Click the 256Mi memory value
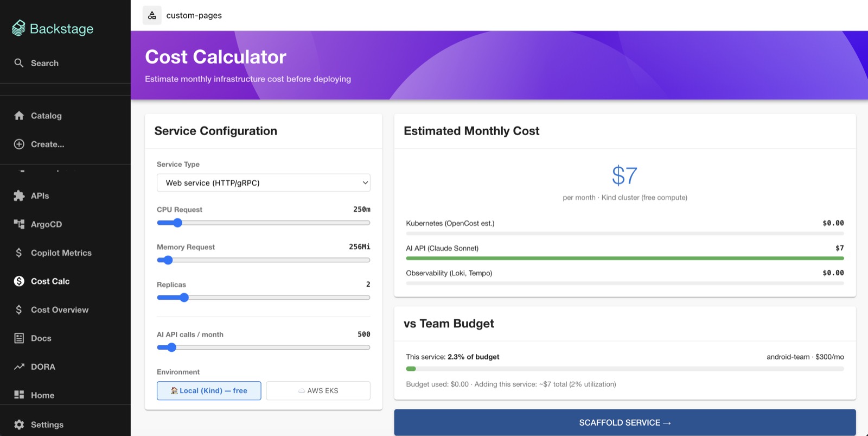868x436 pixels. [x=360, y=247]
